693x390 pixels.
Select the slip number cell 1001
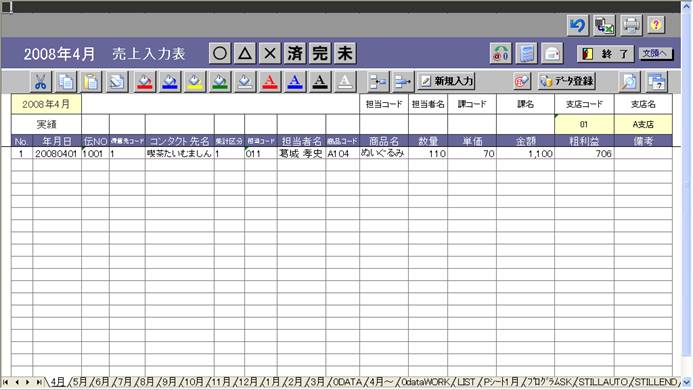click(x=95, y=153)
